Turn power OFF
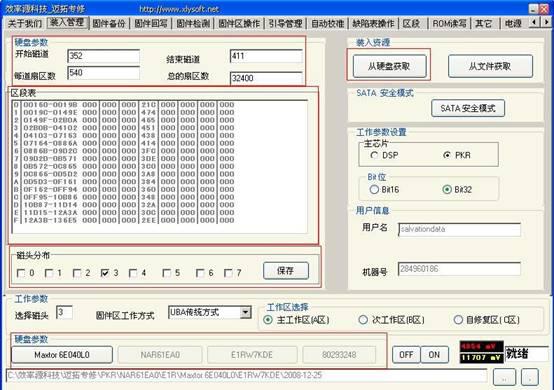This screenshot has width=554, height=390. click(x=406, y=354)
